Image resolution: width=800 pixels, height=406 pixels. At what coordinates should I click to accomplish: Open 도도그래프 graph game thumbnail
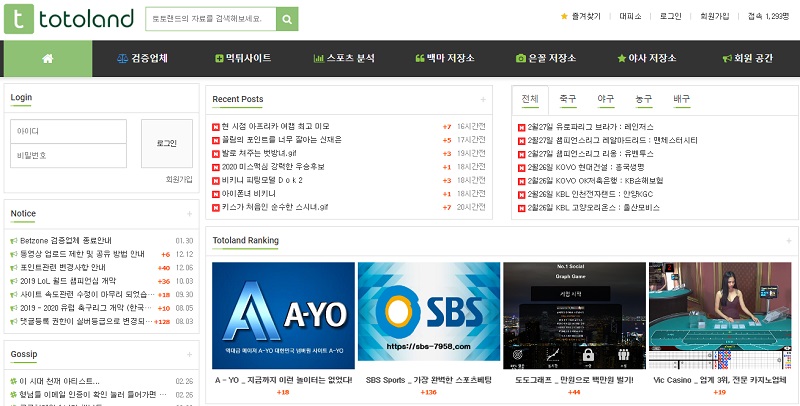574,316
